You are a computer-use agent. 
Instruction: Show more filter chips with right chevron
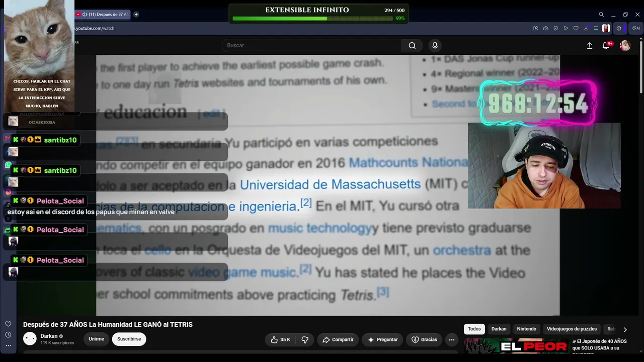click(625, 329)
